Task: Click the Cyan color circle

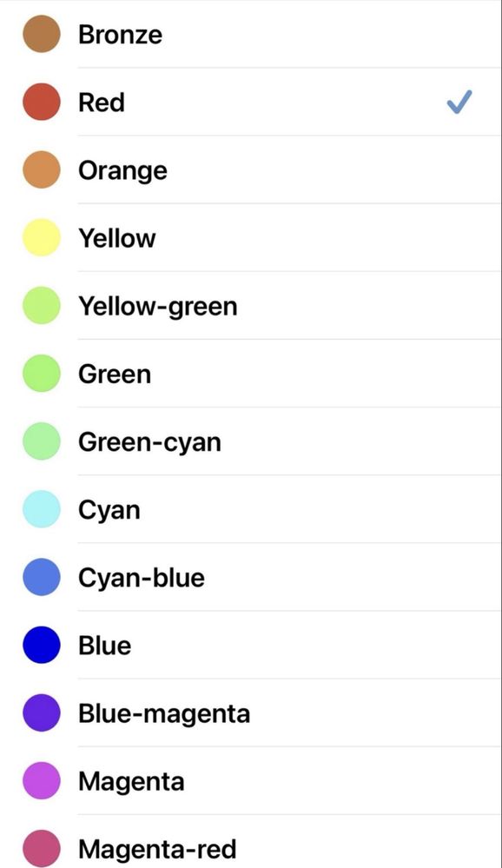Action: pos(42,509)
